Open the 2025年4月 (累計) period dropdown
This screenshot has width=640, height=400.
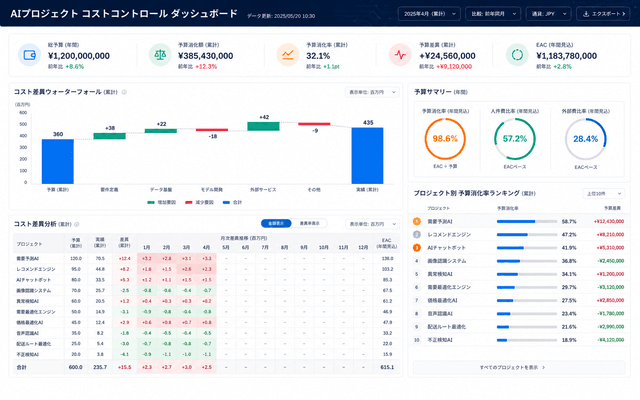pos(429,14)
